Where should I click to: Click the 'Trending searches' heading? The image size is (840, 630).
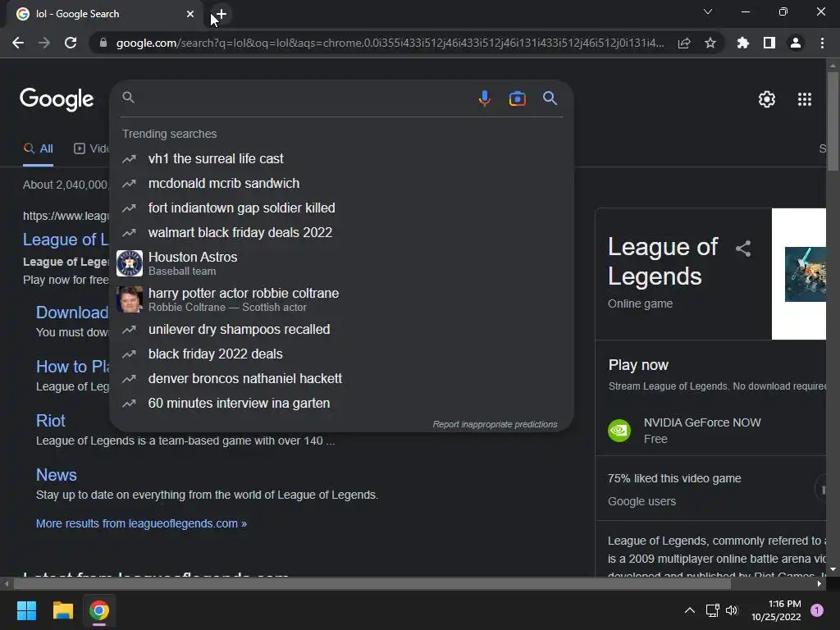169,134
